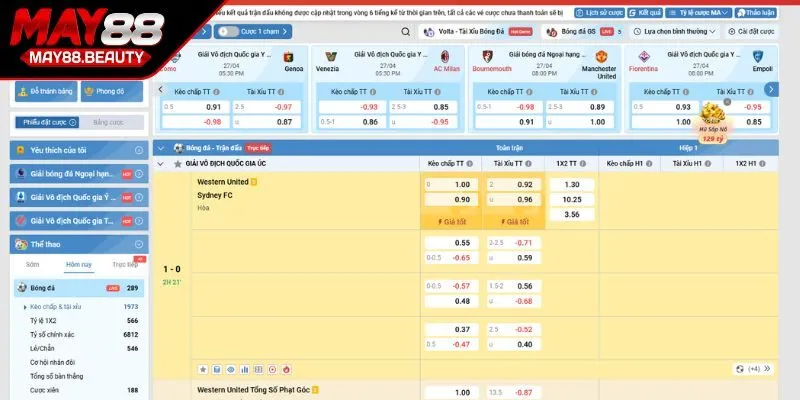Select the Hôm nay tab
Viewport: 800px width, 400px height.
[x=79, y=265]
